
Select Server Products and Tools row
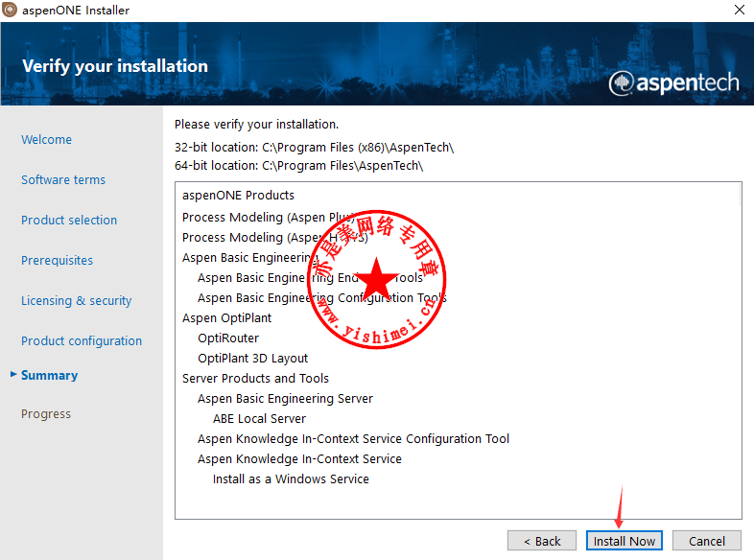255,379
